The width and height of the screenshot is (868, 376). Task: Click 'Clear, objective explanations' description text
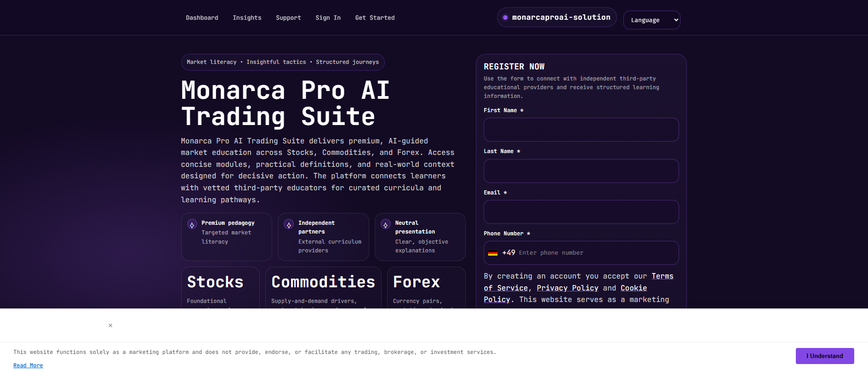pyautogui.click(x=422, y=246)
